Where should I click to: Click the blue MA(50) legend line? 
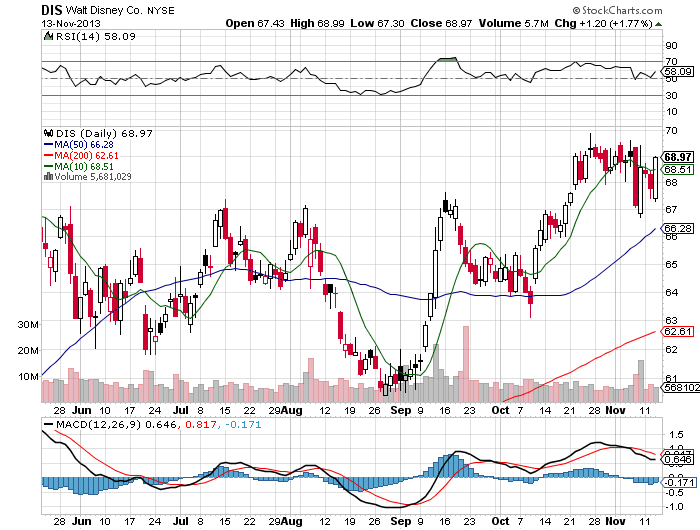pos(48,146)
